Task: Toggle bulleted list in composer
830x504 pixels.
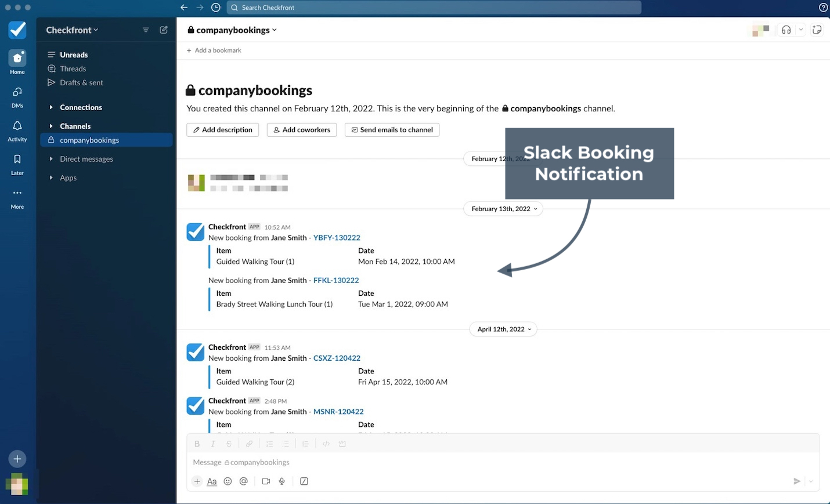Action: point(285,444)
